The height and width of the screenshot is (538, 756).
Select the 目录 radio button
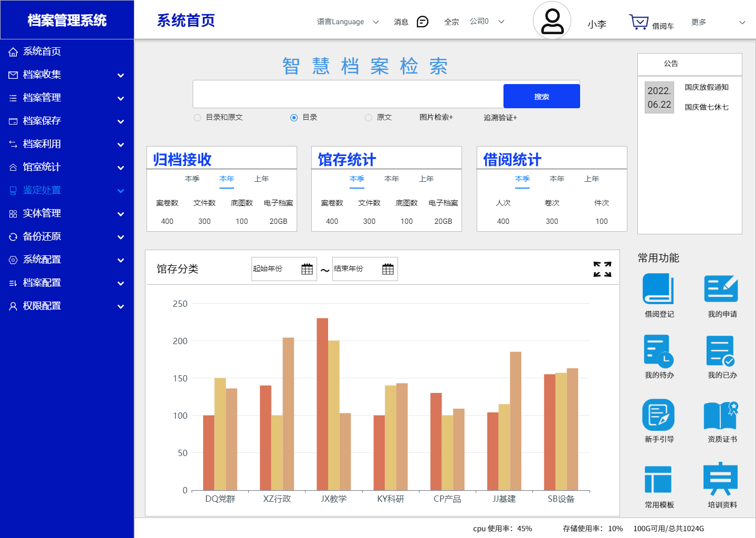tap(294, 118)
